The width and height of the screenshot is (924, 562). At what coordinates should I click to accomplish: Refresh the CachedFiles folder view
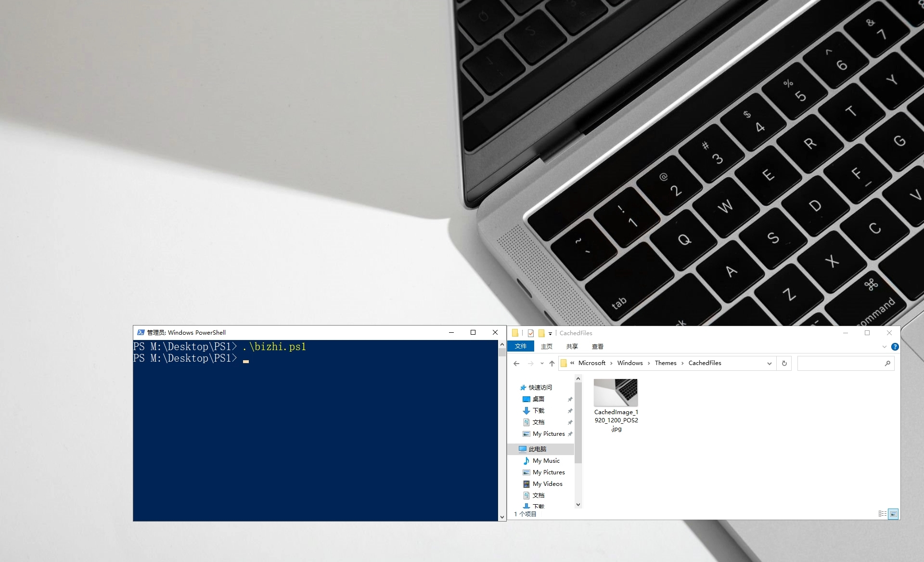click(784, 364)
